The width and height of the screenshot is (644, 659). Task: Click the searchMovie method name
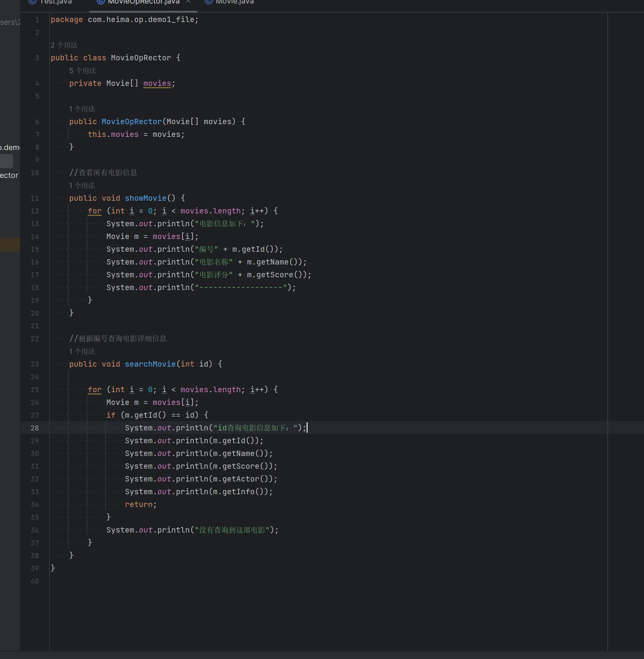coord(150,364)
